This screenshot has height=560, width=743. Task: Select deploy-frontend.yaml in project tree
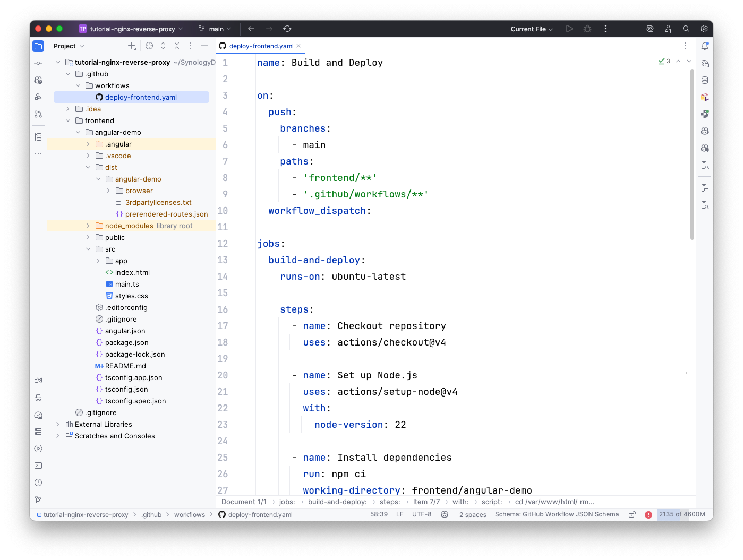pyautogui.click(x=131, y=97)
